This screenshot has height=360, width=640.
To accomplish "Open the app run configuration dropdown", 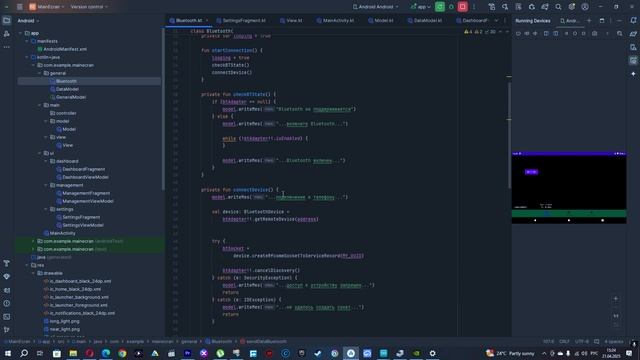I will click(x=420, y=7).
